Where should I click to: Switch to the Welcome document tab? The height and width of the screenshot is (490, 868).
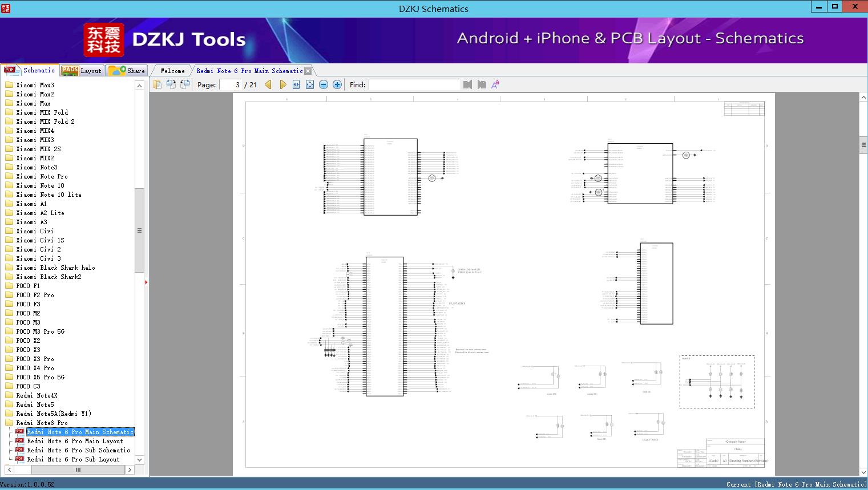point(172,71)
